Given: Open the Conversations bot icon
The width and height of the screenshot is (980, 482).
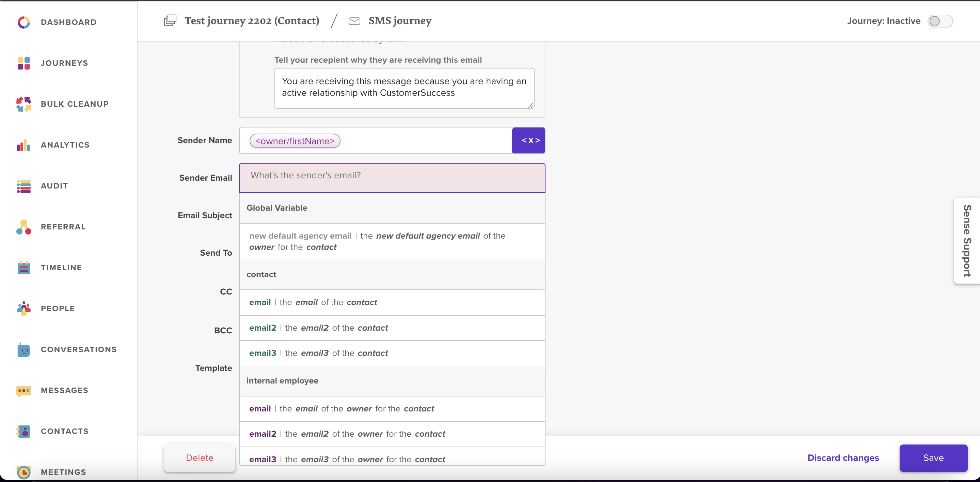Looking at the screenshot, I should coord(23,349).
